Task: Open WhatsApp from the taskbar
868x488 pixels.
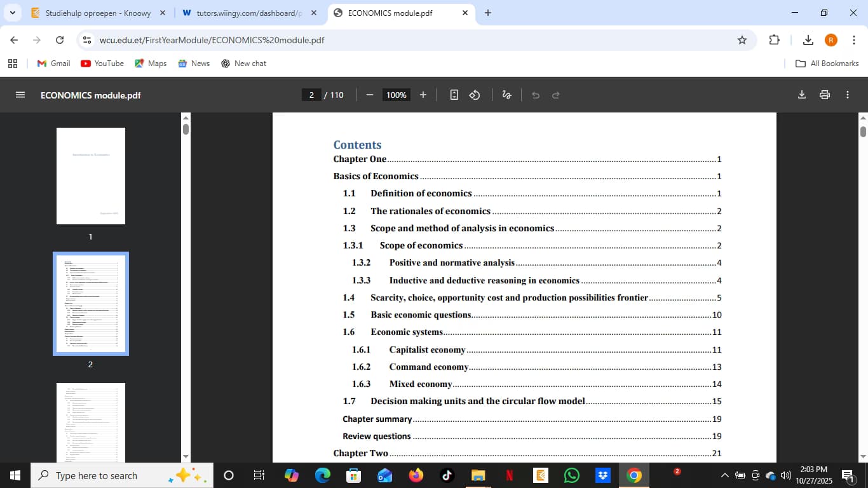Action: click(571, 475)
